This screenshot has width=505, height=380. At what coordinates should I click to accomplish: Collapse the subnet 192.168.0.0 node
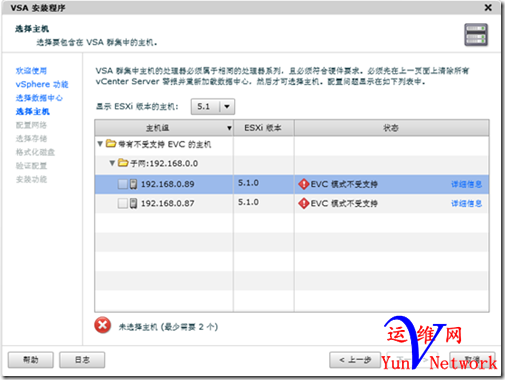click(x=112, y=163)
